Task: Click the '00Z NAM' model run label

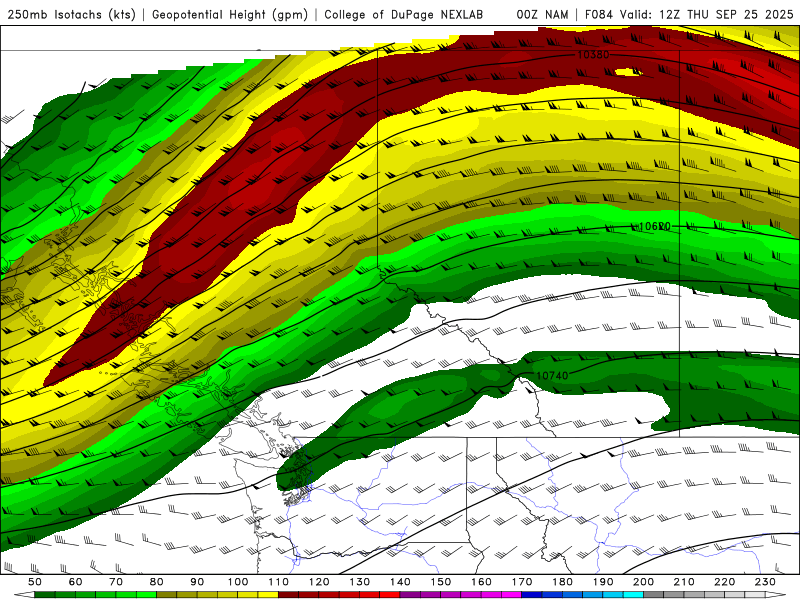Action: (542, 14)
